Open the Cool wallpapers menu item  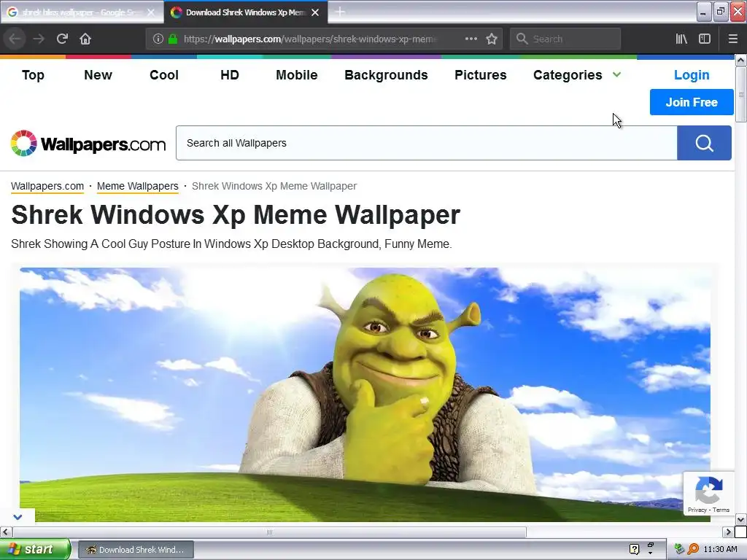coord(164,75)
